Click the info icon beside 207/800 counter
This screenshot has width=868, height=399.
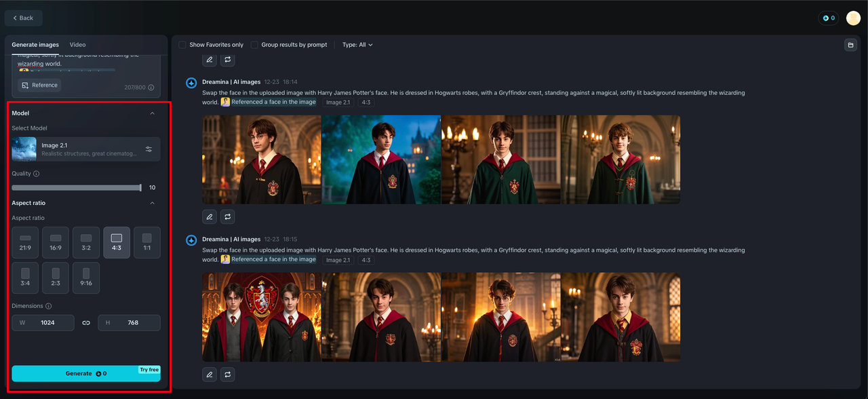click(x=151, y=88)
